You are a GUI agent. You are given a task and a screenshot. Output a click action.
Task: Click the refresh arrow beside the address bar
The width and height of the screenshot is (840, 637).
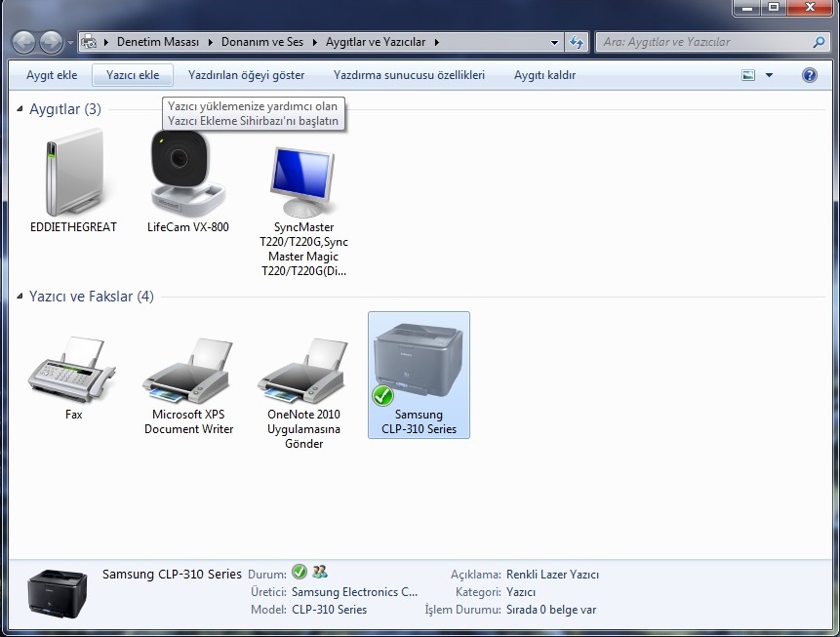click(x=576, y=42)
